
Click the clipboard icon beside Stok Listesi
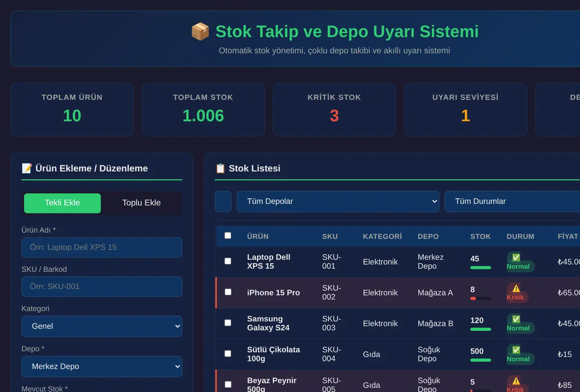[x=220, y=168]
